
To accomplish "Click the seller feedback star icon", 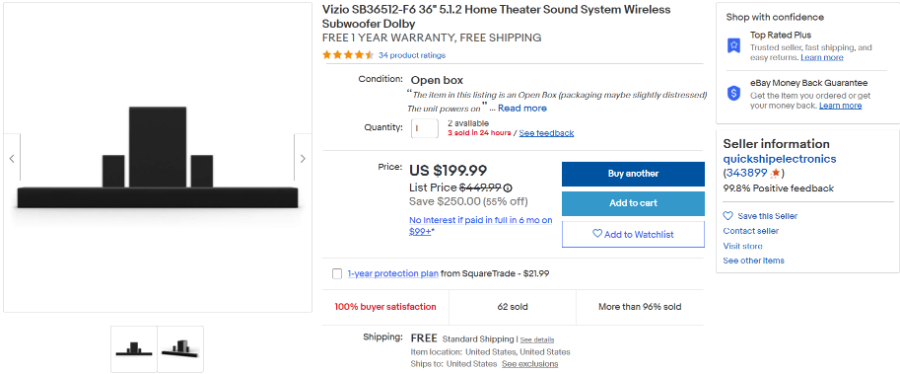I will click(x=775, y=173).
